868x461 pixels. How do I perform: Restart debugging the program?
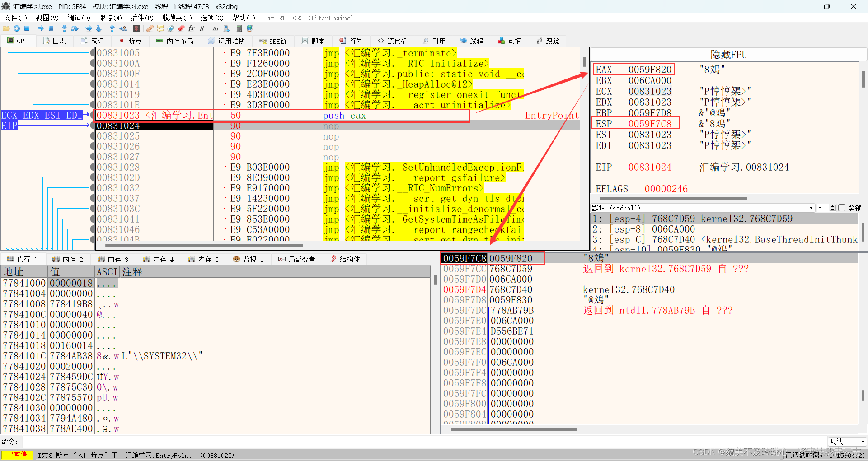coord(17,28)
